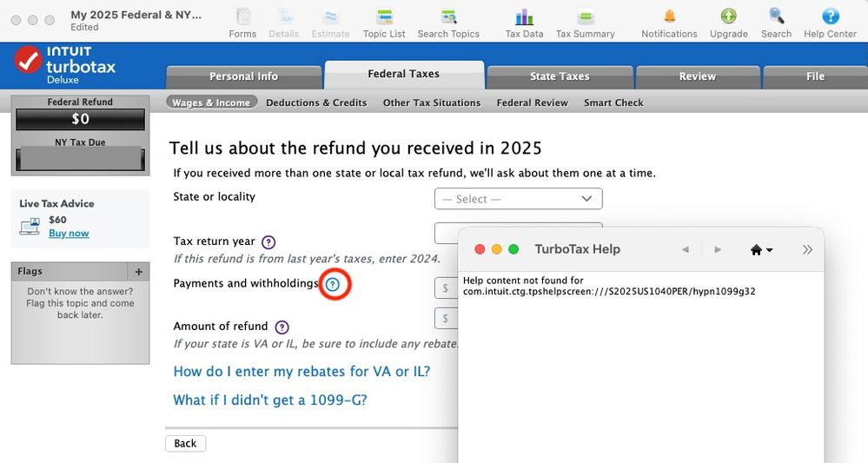Select Deductions & Credits subtab
868x463 pixels.
[x=316, y=103]
